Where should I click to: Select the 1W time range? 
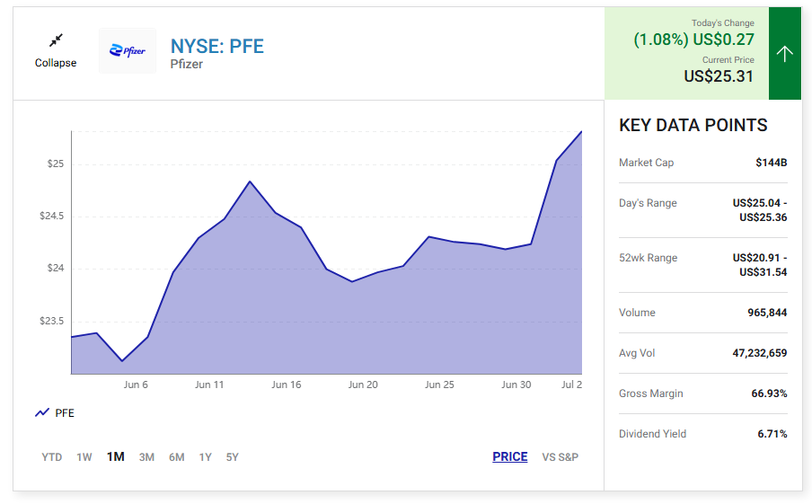pyautogui.click(x=84, y=457)
